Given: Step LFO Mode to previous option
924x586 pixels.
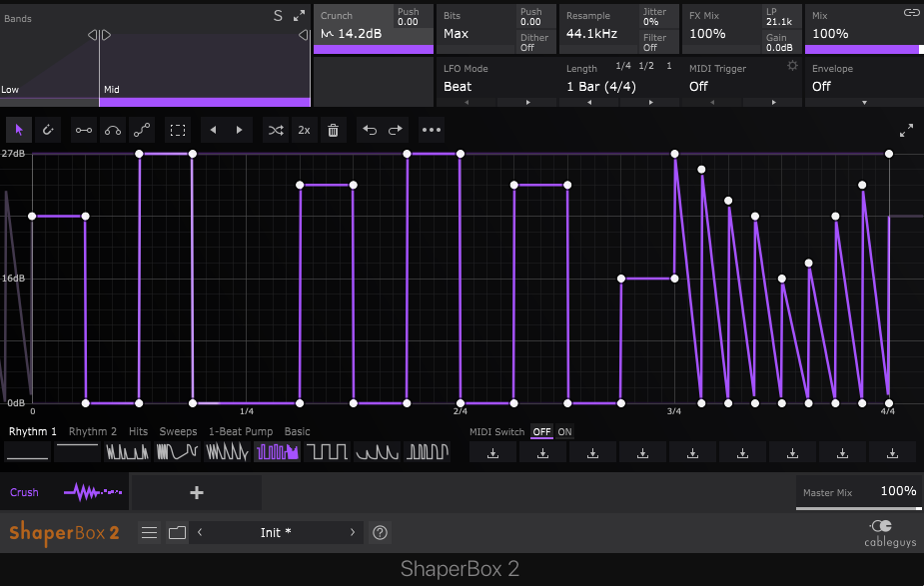Looking at the screenshot, I should [x=466, y=103].
